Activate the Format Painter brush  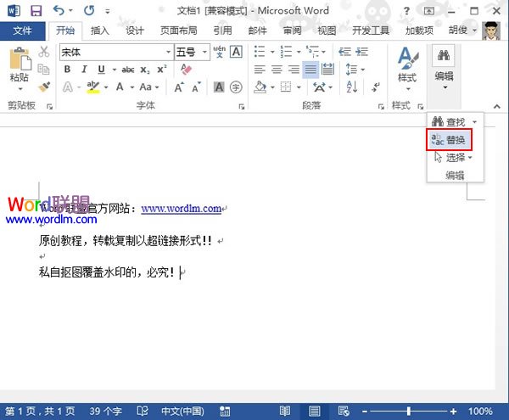coord(44,87)
